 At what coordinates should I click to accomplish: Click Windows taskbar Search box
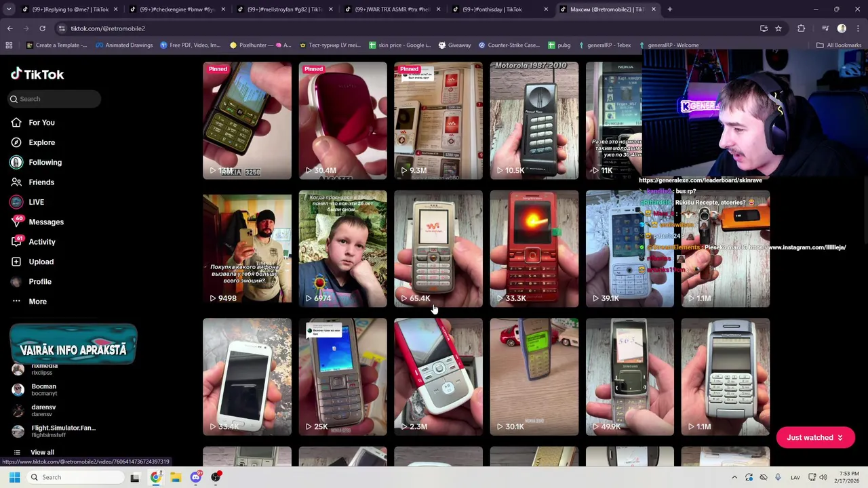[74, 477]
